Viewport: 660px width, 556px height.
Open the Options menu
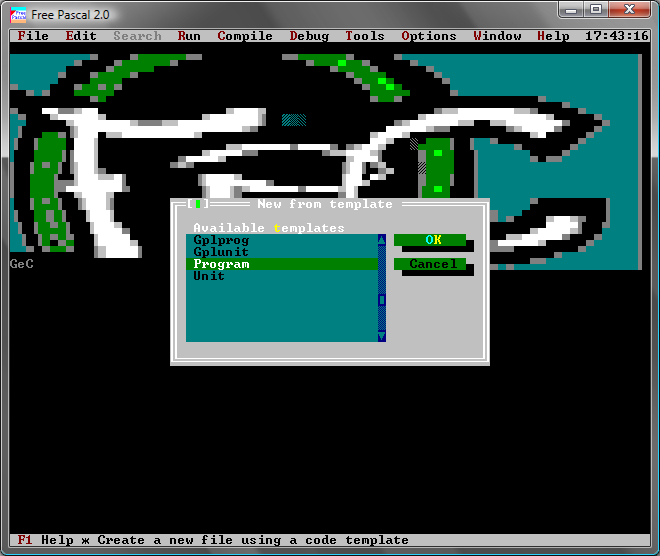pyautogui.click(x=429, y=36)
